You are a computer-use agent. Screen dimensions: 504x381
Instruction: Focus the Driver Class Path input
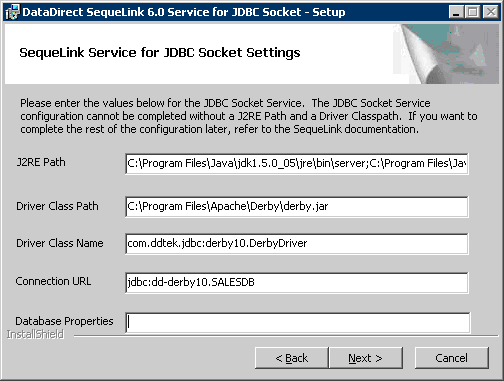[297, 207]
